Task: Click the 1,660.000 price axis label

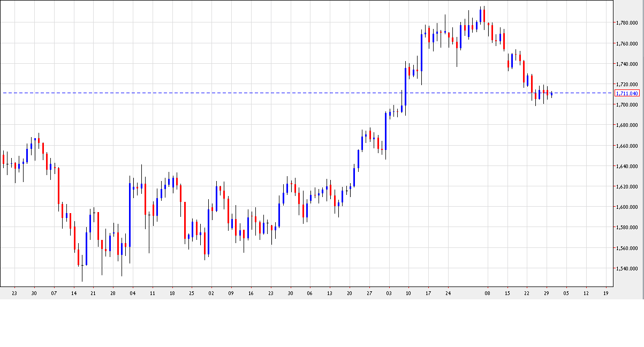Action: [x=627, y=146]
